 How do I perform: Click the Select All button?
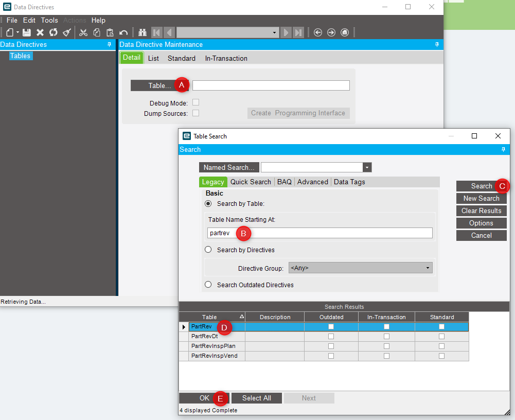(256, 398)
